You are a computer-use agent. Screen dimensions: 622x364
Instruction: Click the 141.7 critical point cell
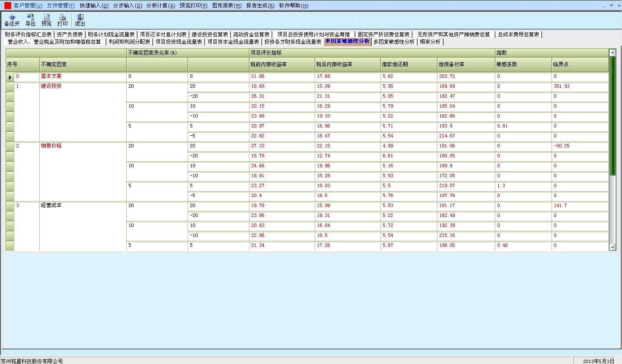(x=580, y=206)
